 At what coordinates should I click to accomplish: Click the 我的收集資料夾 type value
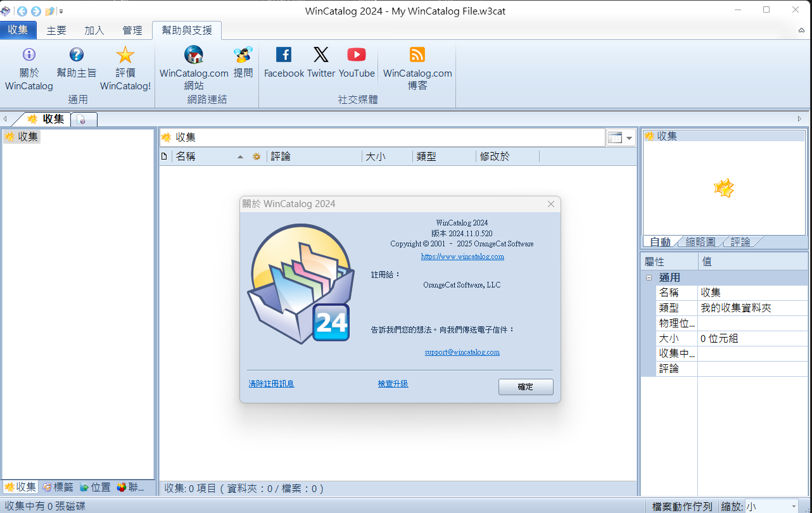[x=752, y=308]
